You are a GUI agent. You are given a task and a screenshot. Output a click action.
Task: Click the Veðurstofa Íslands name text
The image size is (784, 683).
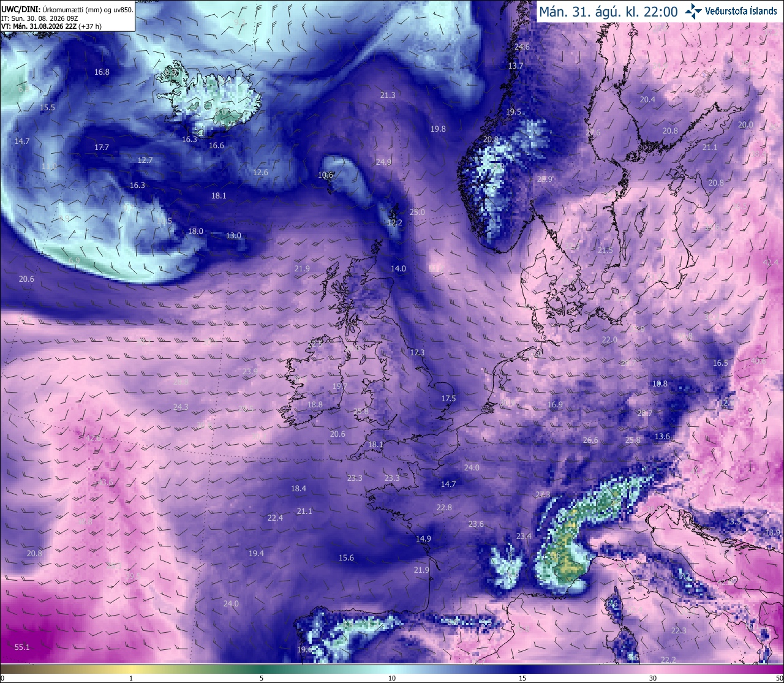pyautogui.click(x=741, y=11)
